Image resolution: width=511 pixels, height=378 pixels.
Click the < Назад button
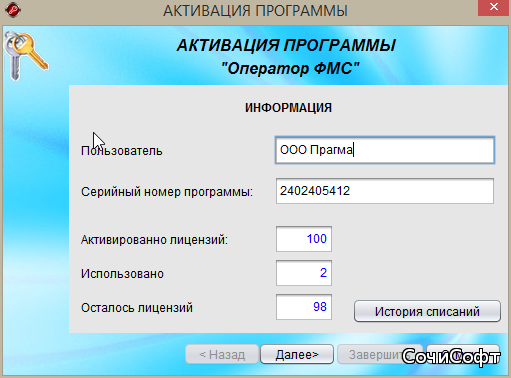222,354
